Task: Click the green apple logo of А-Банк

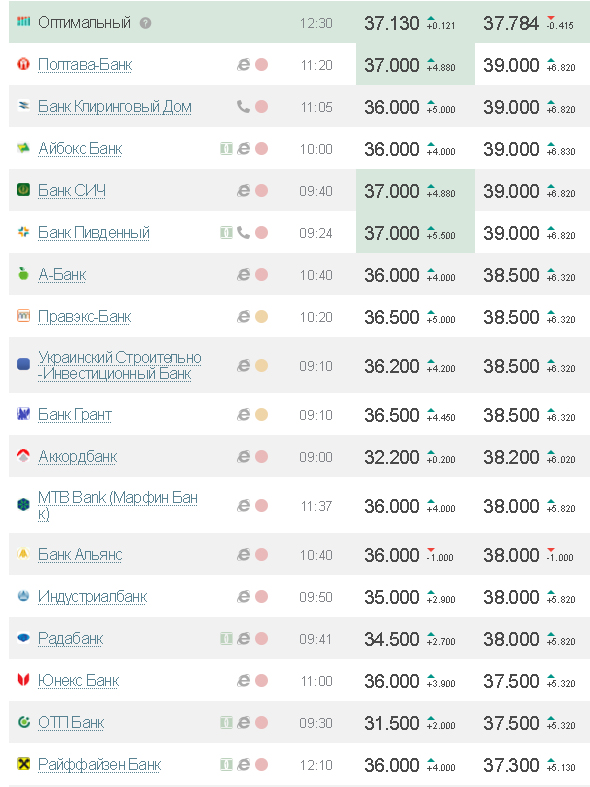Action: 23,274
